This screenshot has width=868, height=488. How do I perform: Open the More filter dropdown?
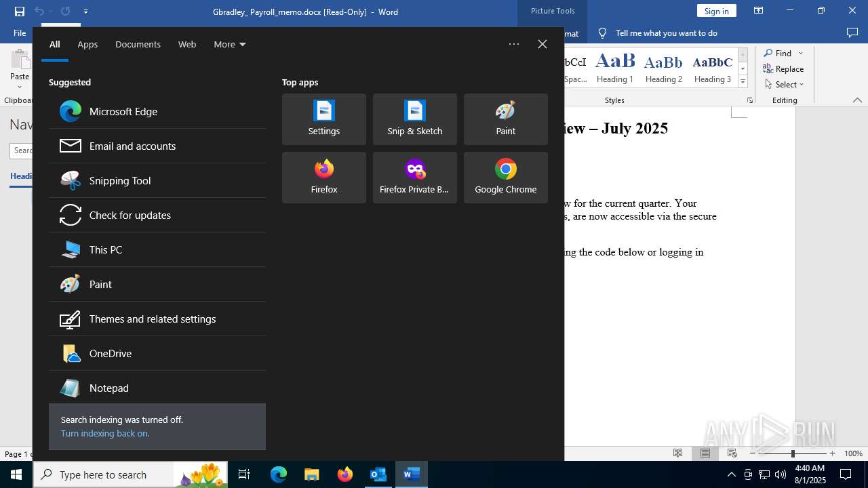pos(230,44)
